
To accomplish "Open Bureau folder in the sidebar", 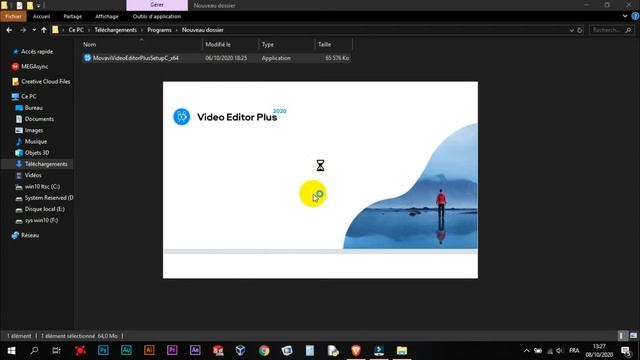I will coord(33,108).
